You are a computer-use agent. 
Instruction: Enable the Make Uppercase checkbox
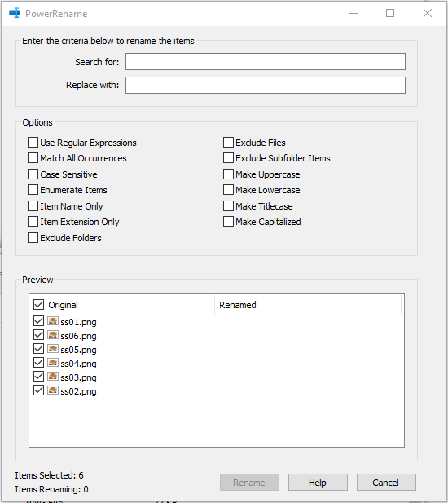pos(228,174)
